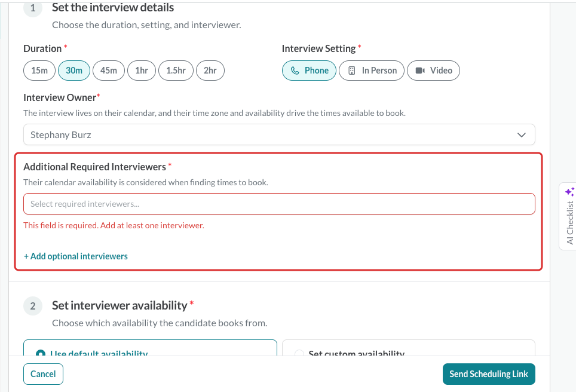The image size is (576, 392).
Task: Set duration to 1.5hr
Action: coord(176,71)
